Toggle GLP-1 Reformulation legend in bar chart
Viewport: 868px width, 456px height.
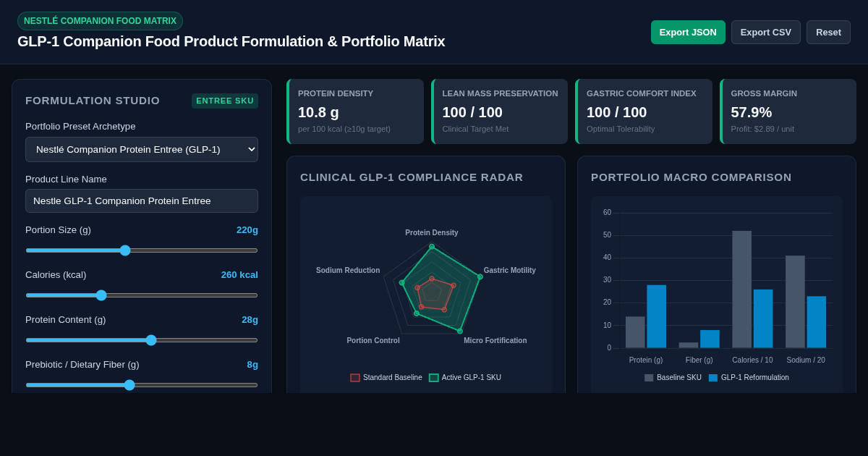pos(749,378)
